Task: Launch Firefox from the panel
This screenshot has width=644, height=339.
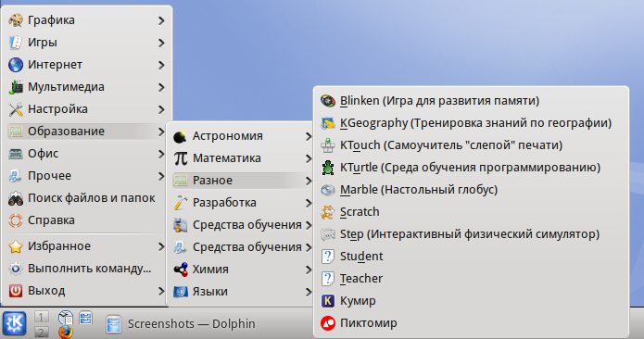Action: coord(65,332)
